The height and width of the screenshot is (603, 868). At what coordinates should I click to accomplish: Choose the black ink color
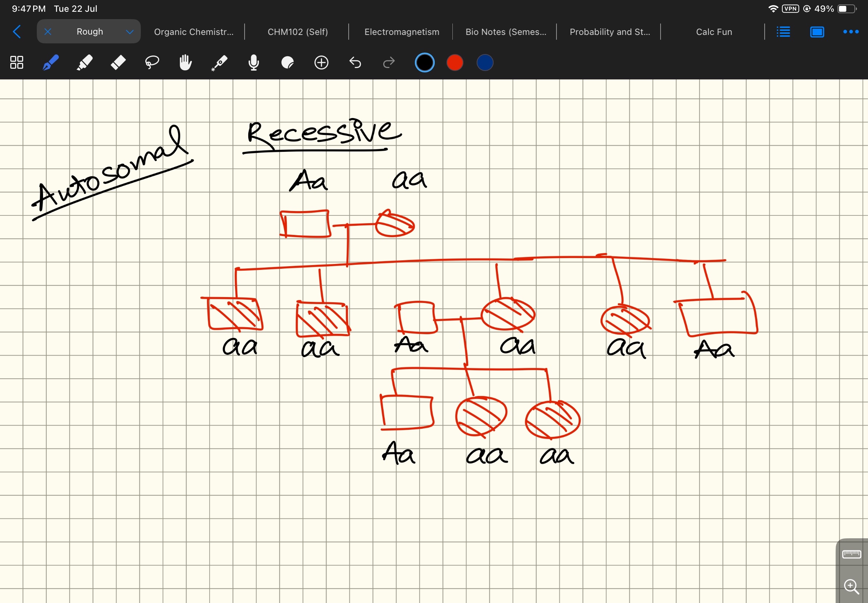(x=424, y=63)
